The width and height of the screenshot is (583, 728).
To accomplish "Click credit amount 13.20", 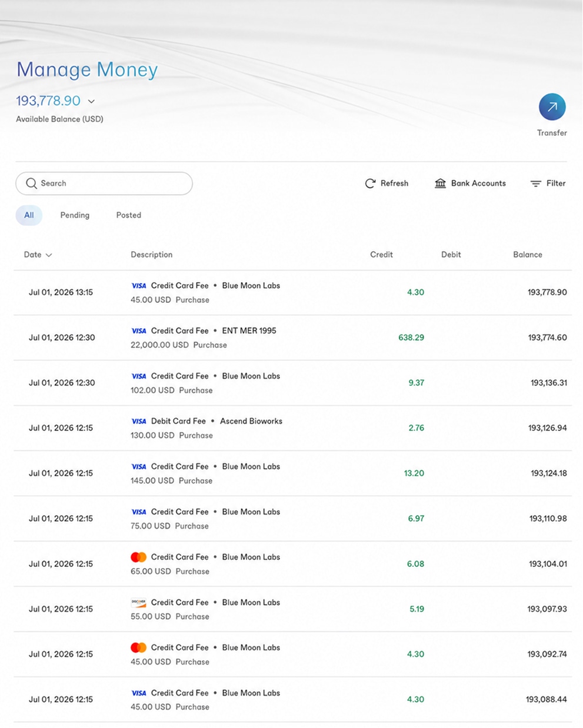I will [x=414, y=473].
